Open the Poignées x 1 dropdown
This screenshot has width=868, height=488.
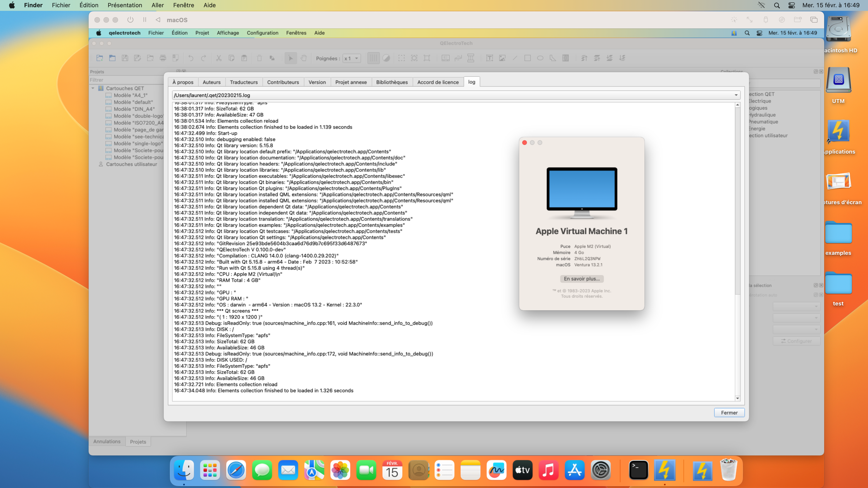(x=352, y=58)
